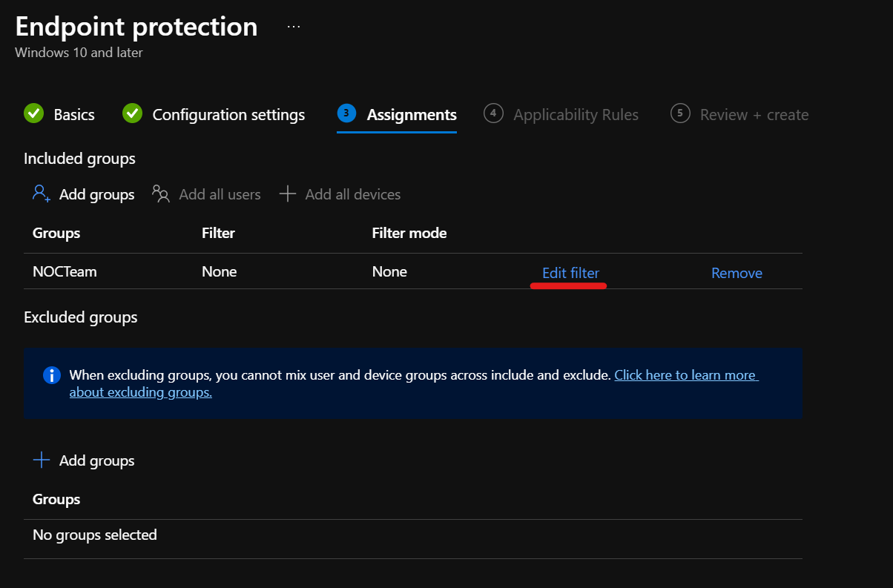
Task: Click the Add all devices plus icon
Action: (x=286, y=194)
